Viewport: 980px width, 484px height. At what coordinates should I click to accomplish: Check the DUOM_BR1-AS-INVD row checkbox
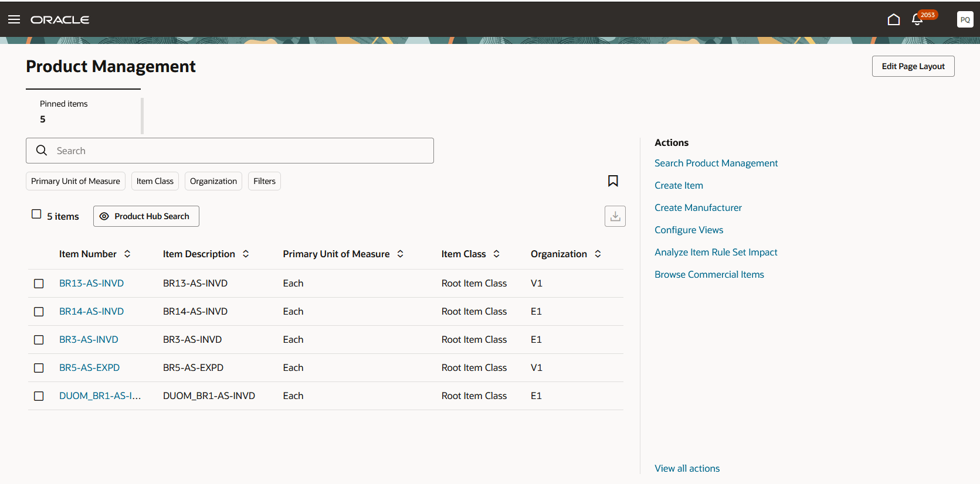pos(39,396)
